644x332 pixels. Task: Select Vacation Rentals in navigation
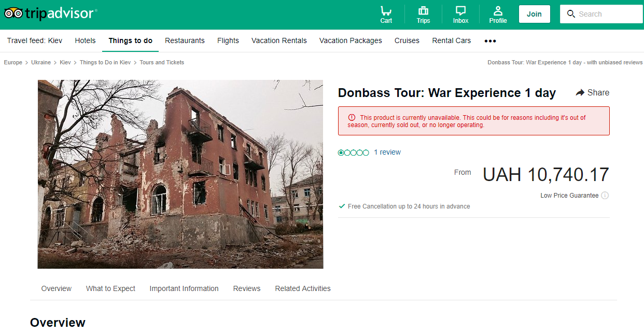pyautogui.click(x=279, y=40)
